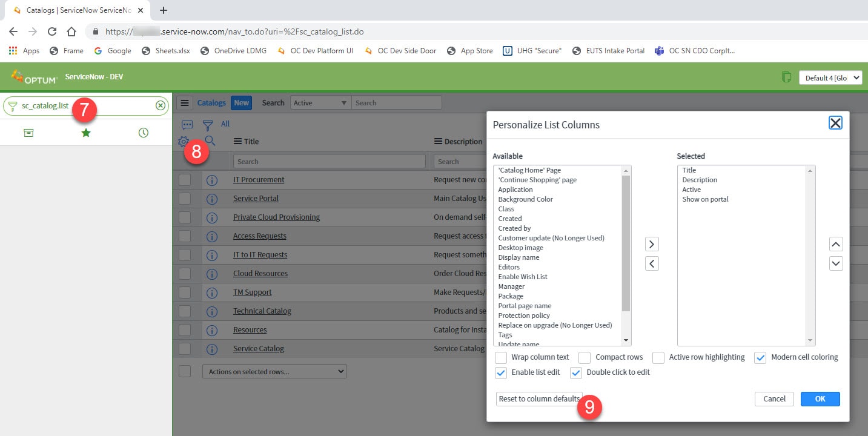Enable the Wrap column text checkbox
This screenshot has height=436, width=868.
pos(501,357)
